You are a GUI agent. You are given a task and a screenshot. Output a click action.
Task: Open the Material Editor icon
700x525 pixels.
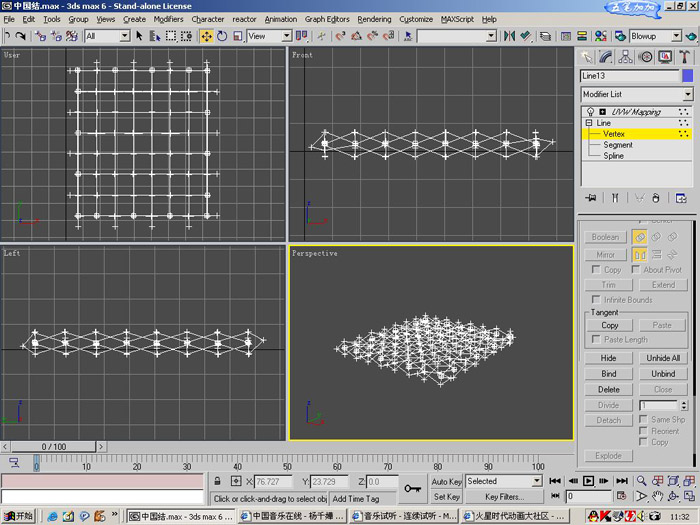[601, 36]
